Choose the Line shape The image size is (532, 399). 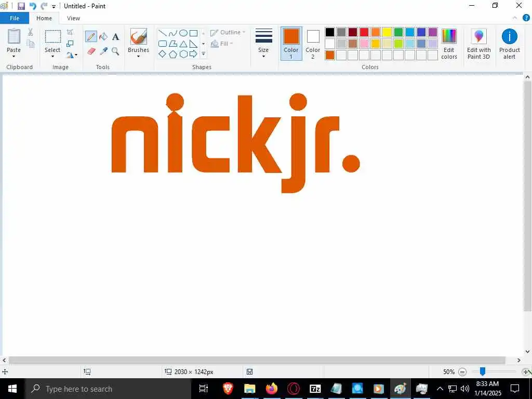163,33
